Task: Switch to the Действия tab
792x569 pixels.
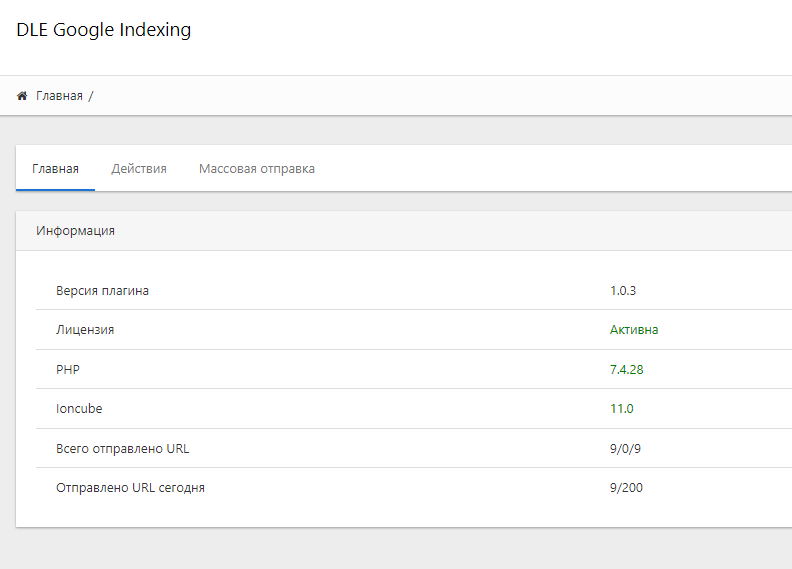Action: point(139,169)
